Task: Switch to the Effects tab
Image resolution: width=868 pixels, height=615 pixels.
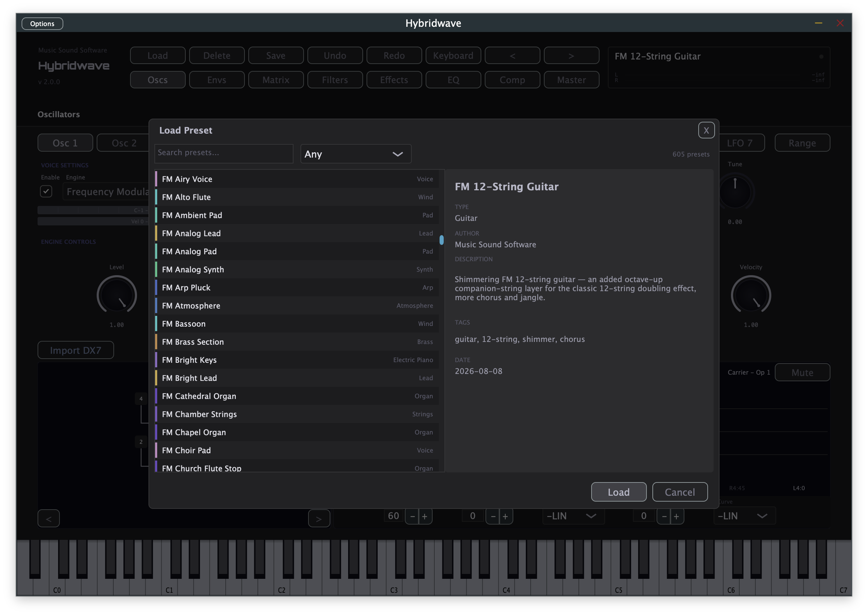Action: coord(394,80)
